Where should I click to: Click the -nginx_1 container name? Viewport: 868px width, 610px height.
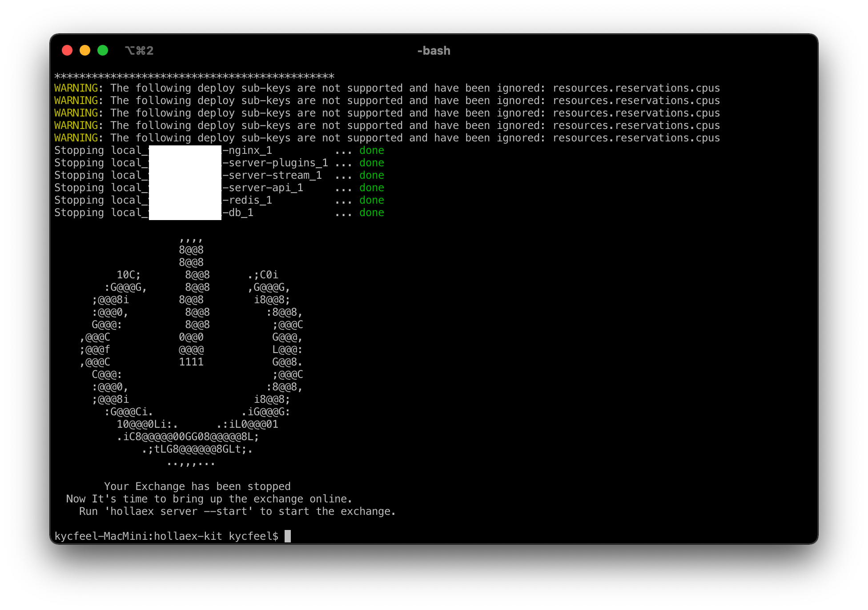[247, 151]
